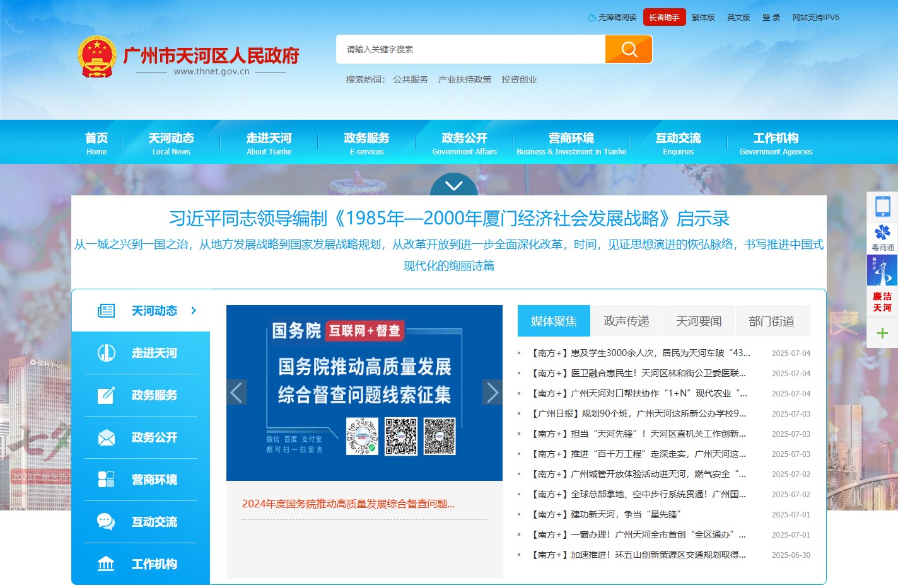Open 广州日报 article 规划90个班
Image resolution: width=898 pixels, height=588 pixels.
639,413
